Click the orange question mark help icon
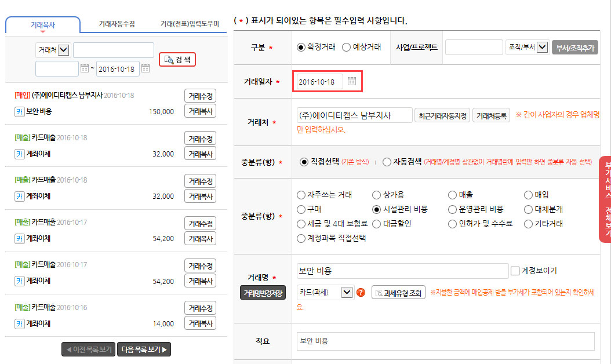This screenshot has height=364, width=611. click(x=361, y=292)
